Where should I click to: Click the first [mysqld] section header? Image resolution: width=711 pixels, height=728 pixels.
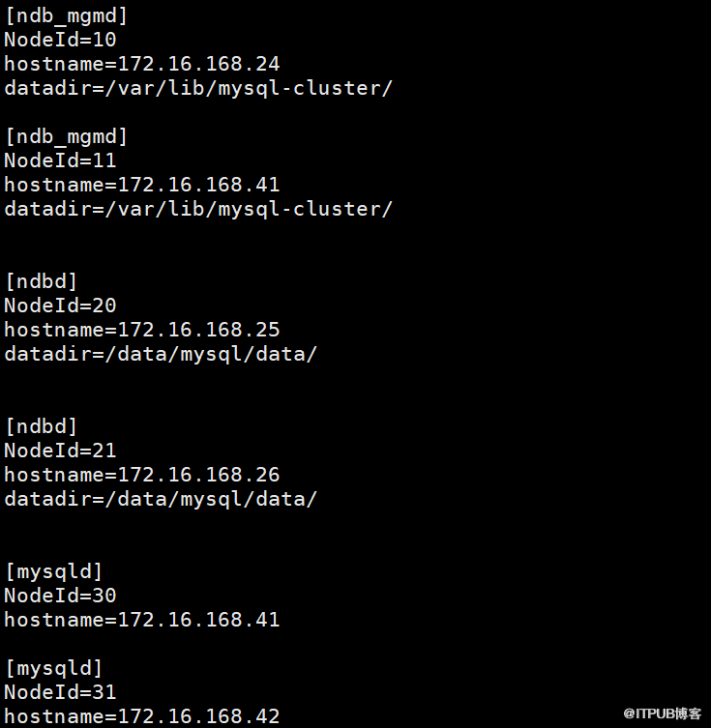click(x=53, y=571)
